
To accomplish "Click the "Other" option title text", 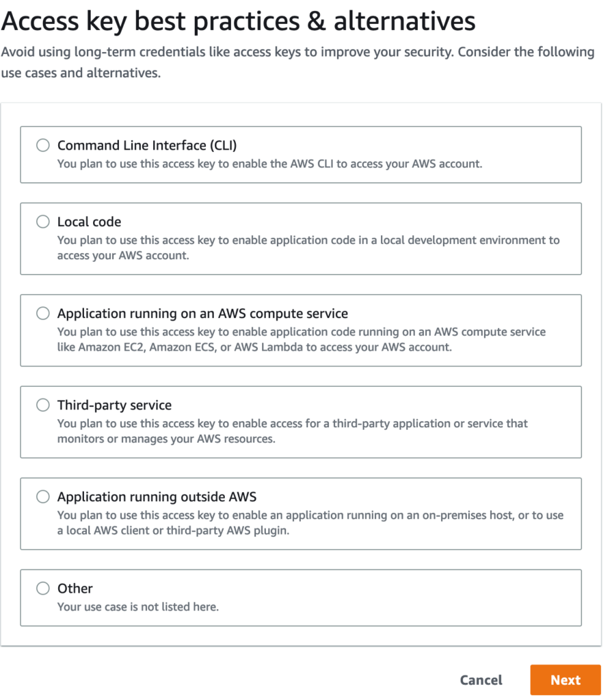I will coord(75,588).
